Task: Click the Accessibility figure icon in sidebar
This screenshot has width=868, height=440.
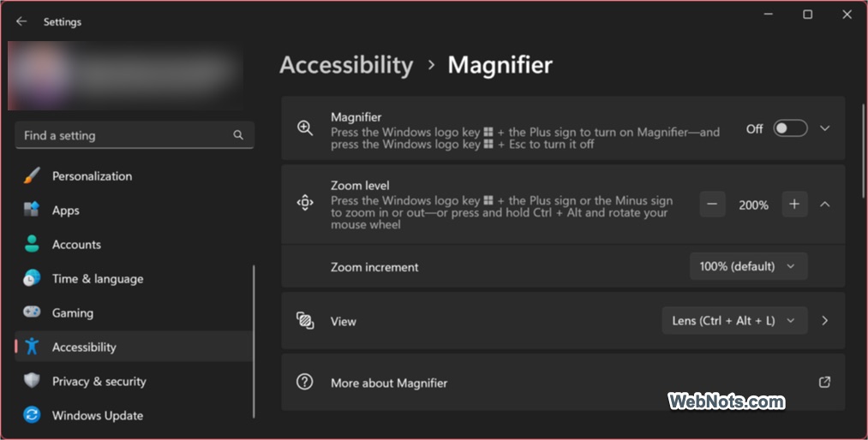Action: click(32, 347)
